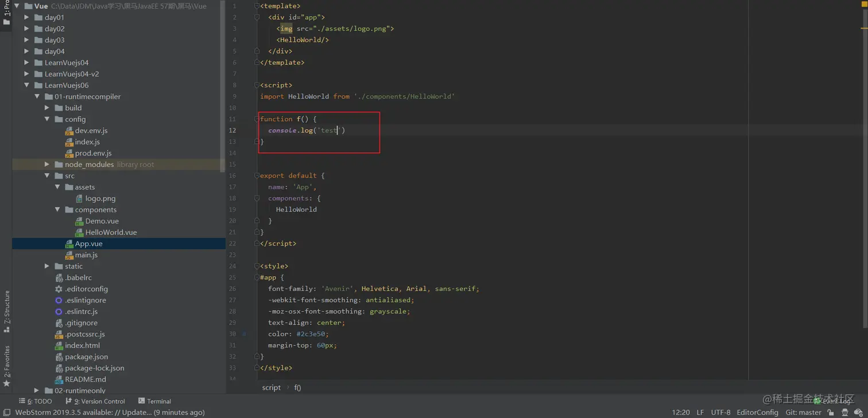Select .eslintrc.js ESLint file icon

click(x=59, y=312)
